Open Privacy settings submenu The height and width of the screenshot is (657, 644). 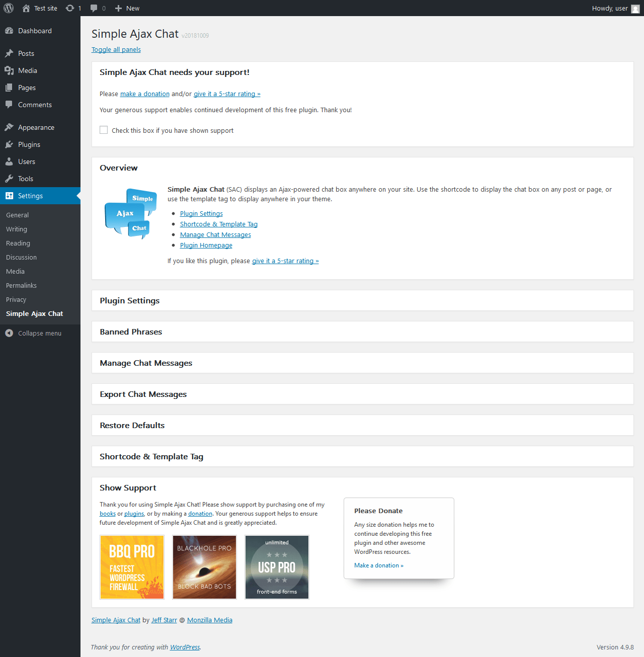16,299
